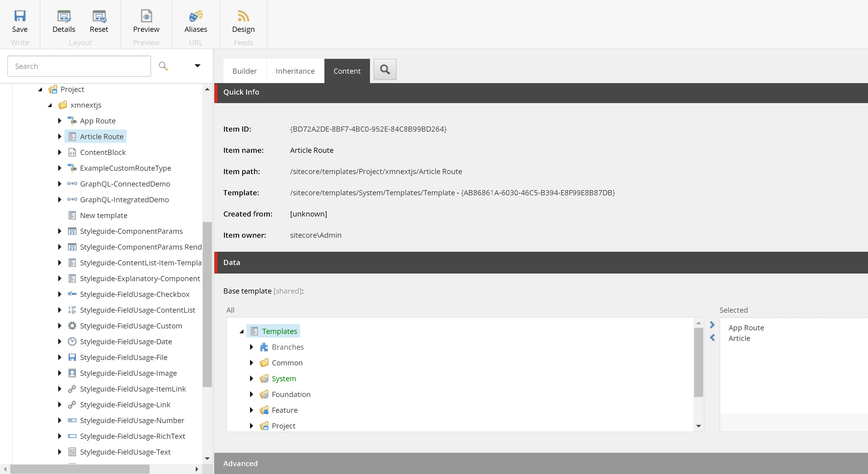The image size is (868, 474).
Task: Switch to the Builder tab
Action: 244,71
